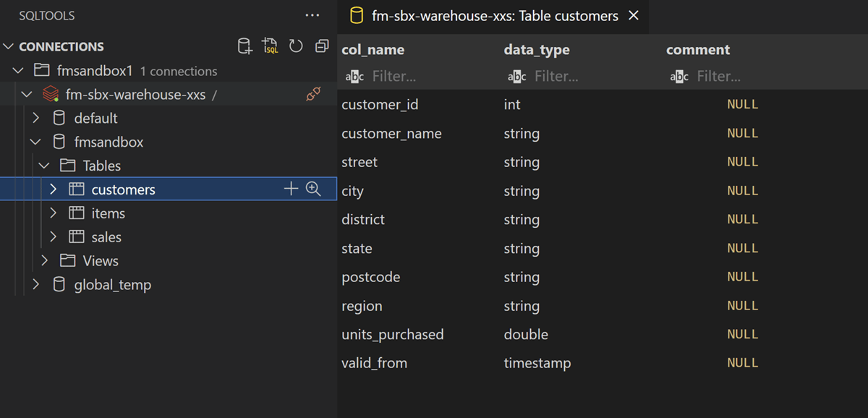Click the plus icon on the customers row

(x=291, y=189)
